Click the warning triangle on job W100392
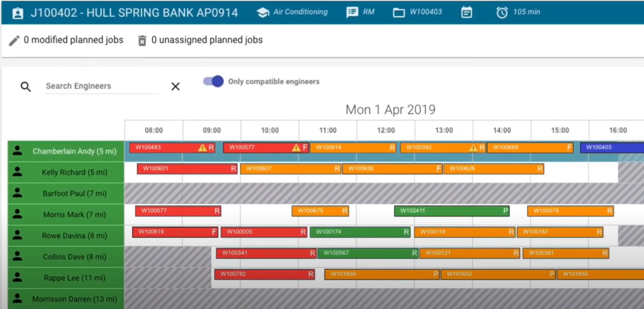 pyautogui.click(x=474, y=148)
